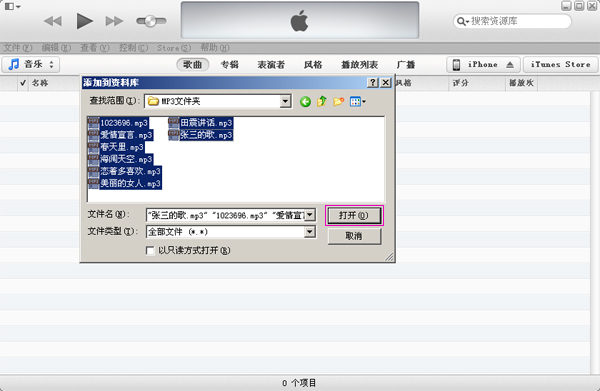The width and height of the screenshot is (600, 391).
Task: Click the 1023696.mp3 file icon
Action: [93, 123]
